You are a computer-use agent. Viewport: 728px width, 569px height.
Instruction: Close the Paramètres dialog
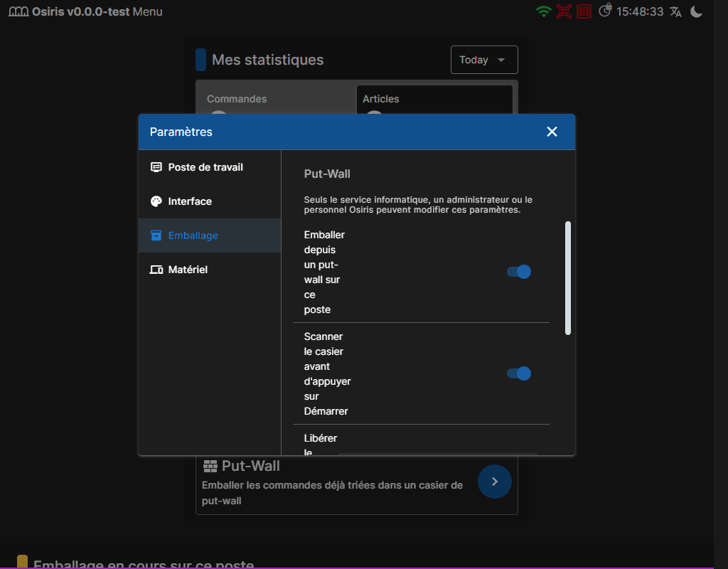tap(552, 132)
